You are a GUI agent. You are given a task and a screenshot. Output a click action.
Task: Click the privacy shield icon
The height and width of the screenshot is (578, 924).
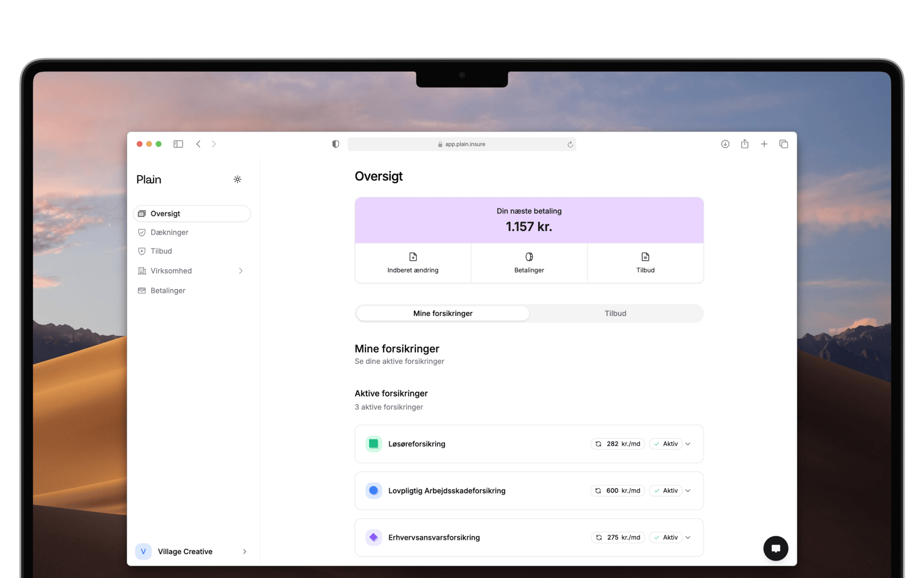335,144
